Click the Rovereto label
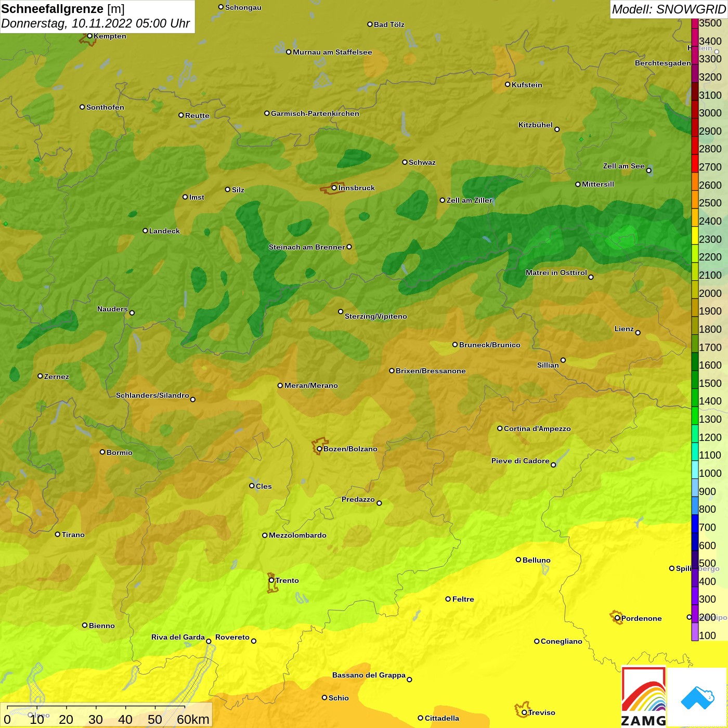Image resolution: width=728 pixels, height=728 pixels. [232, 637]
